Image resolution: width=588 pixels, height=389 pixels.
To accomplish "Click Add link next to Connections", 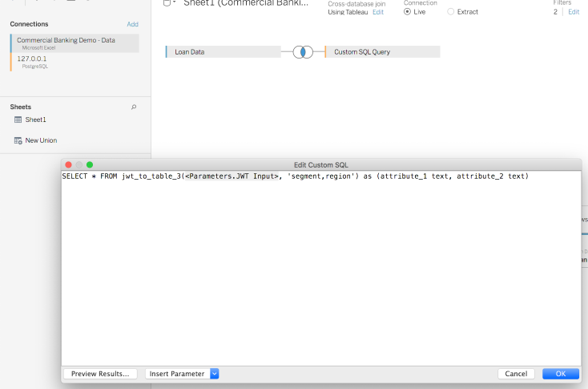I will (x=132, y=24).
